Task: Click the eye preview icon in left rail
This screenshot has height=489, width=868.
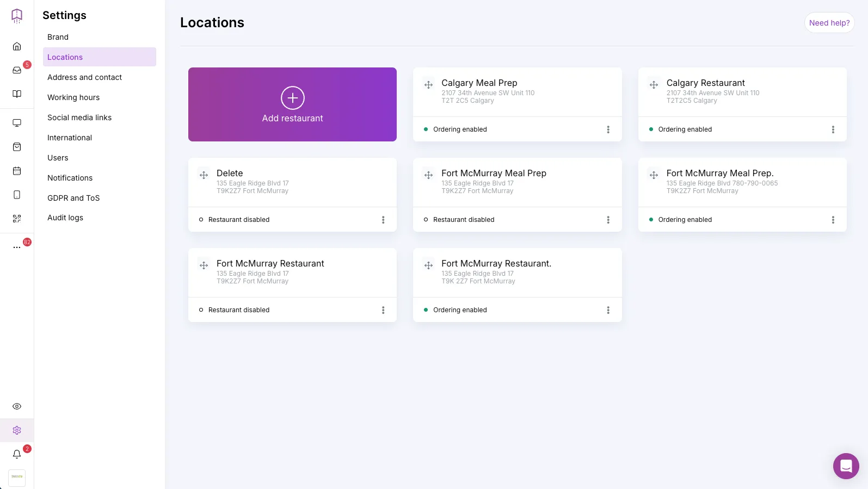Action: click(17, 406)
